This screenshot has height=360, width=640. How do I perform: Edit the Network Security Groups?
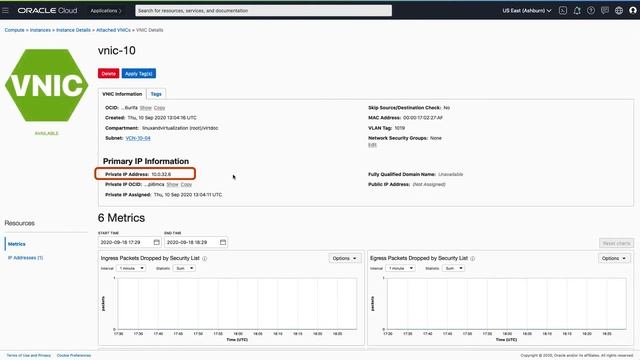click(372, 145)
